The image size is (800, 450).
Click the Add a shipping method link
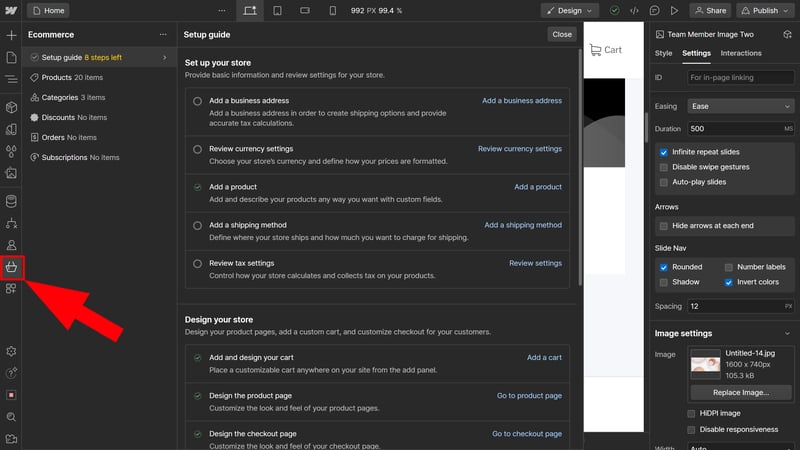[523, 225]
